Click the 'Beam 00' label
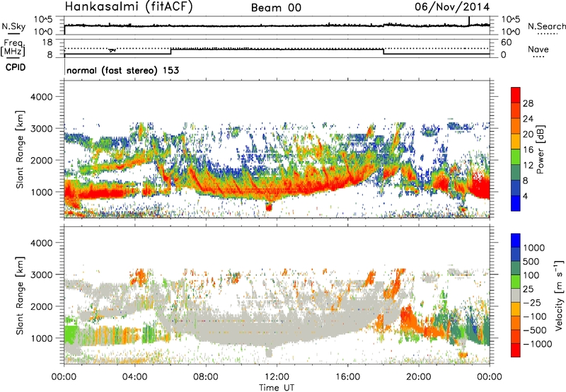Image resolution: width=566 pixels, height=392 pixels. pos(276,8)
